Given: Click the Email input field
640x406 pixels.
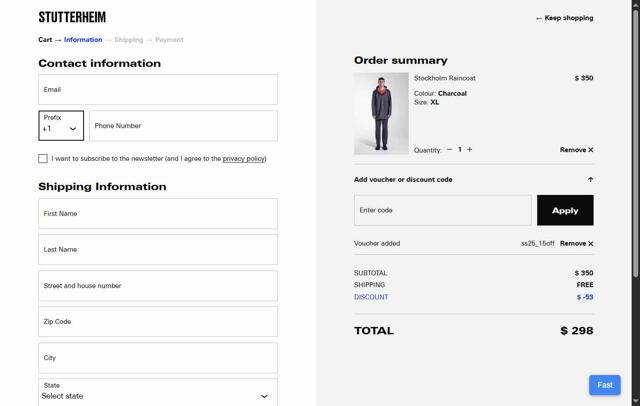Looking at the screenshot, I should [158, 90].
